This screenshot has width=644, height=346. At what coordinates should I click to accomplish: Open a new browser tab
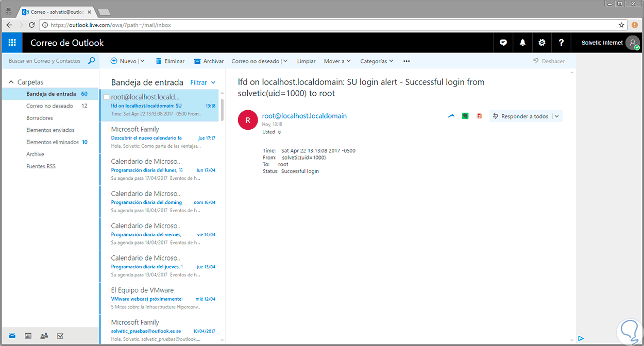104,12
